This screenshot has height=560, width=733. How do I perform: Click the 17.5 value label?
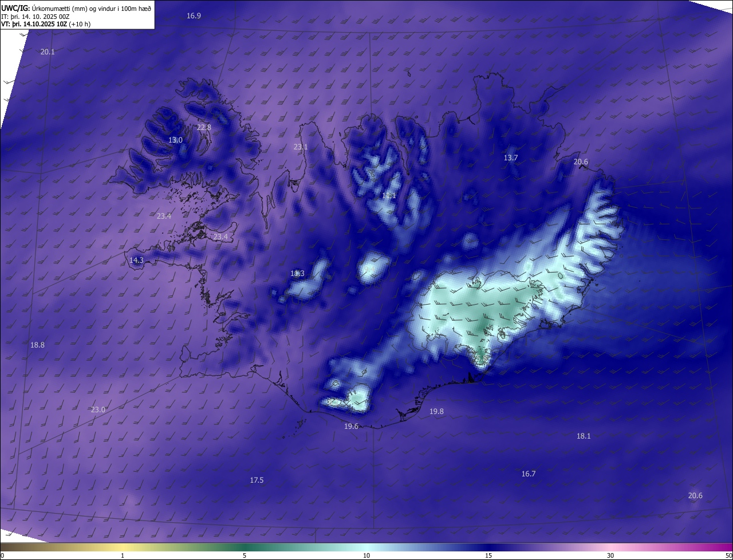(257, 480)
